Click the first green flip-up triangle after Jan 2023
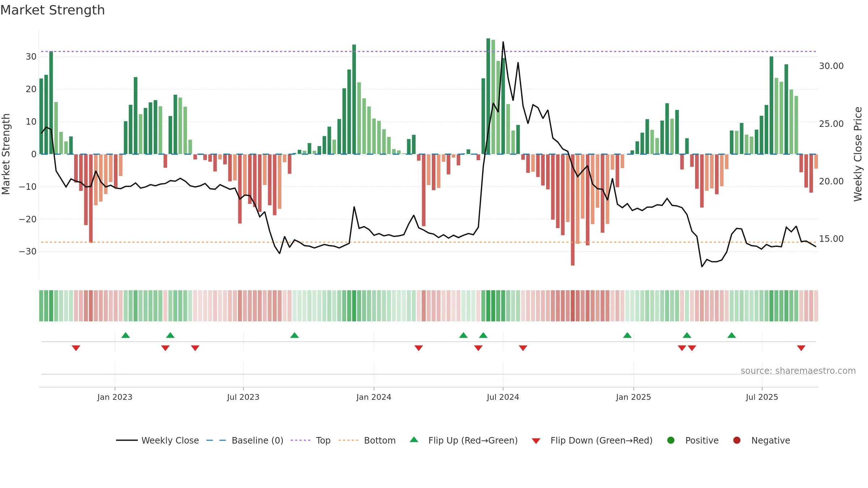The width and height of the screenshot is (868, 488). pos(125,335)
